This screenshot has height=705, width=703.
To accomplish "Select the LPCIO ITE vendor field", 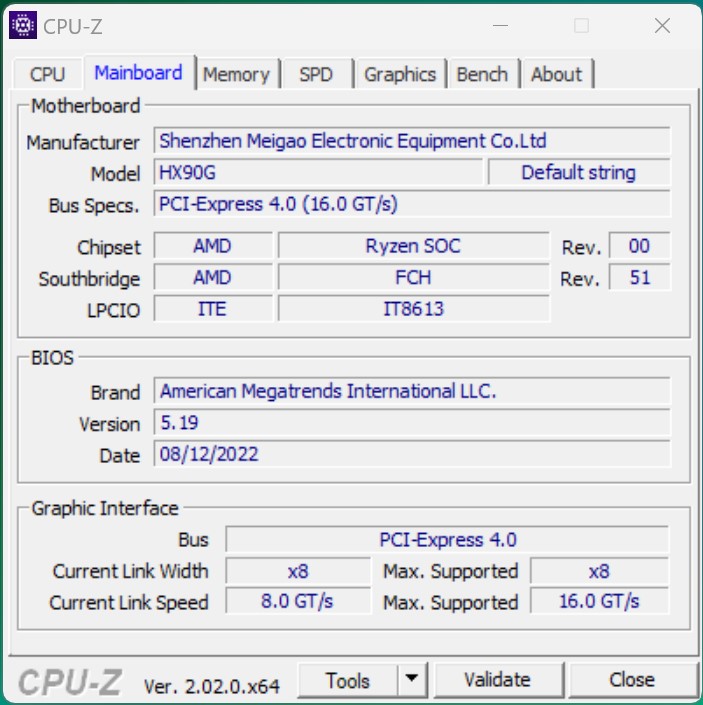I will [213, 309].
